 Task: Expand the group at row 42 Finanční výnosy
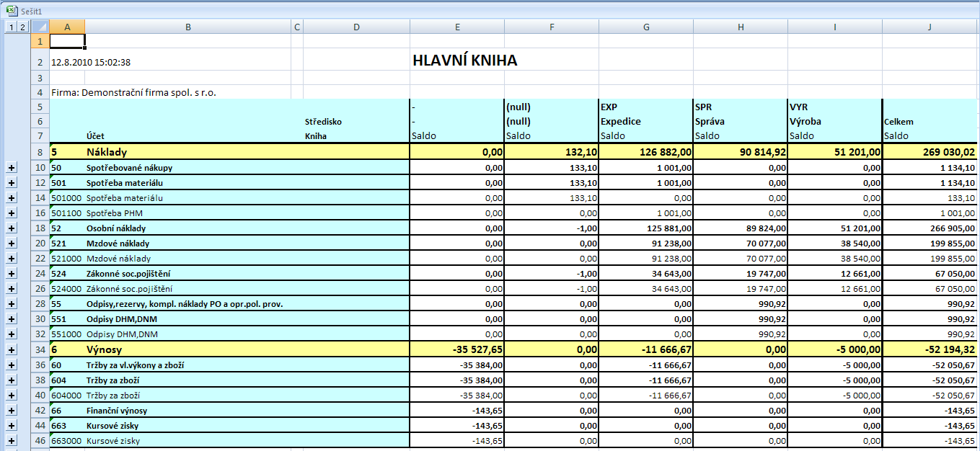pyautogui.click(x=11, y=411)
